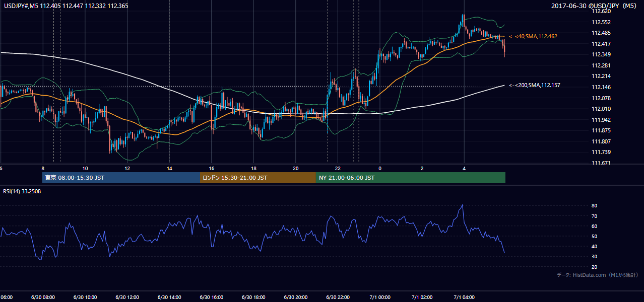Click the RSI 40 level label
This screenshot has width=644, height=302.
[594, 246]
